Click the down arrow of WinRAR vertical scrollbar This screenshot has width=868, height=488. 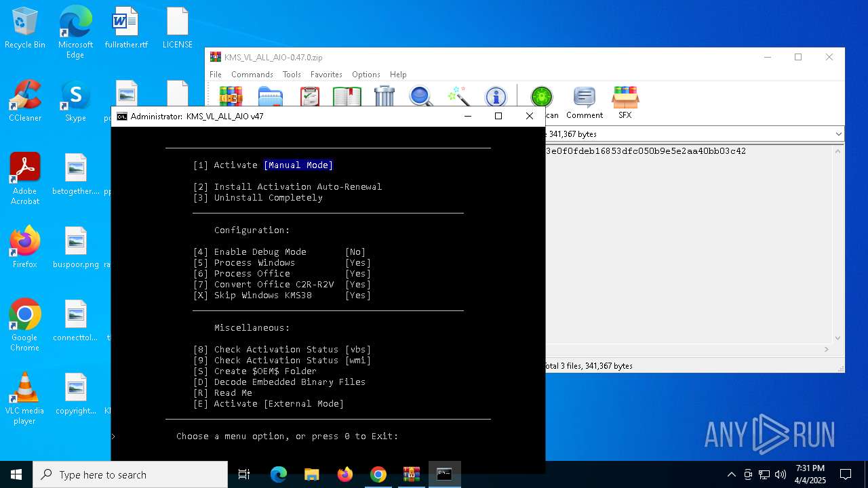pos(838,338)
